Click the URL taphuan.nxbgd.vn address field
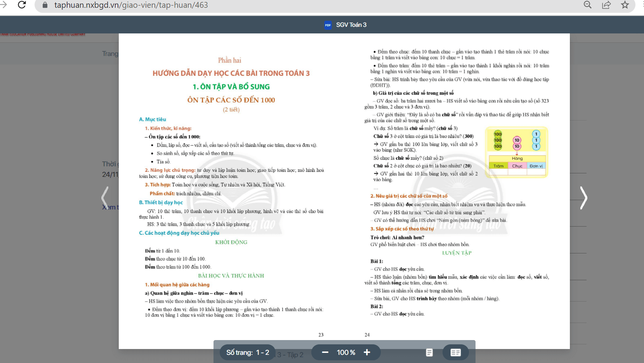 pyautogui.click(x=131, y=5)
